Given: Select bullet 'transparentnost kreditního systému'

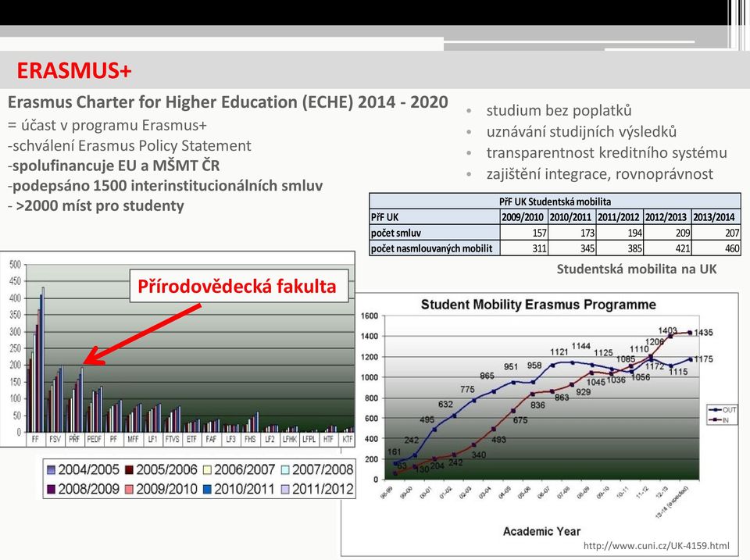Looking at the screenshot, I should [606, 152].
